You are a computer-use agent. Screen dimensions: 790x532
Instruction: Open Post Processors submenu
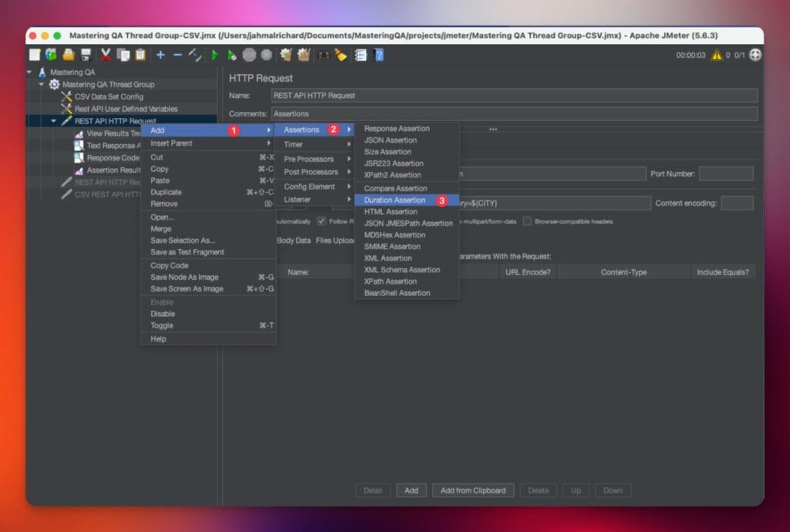[315, 172]
